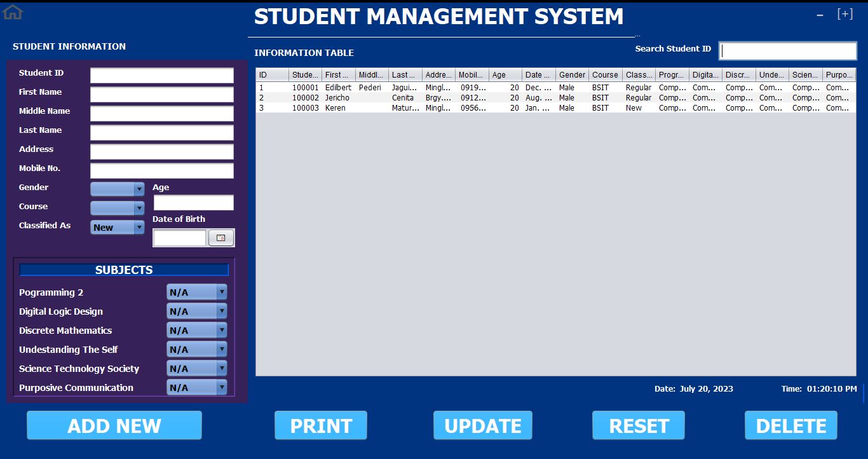This screenshot has width=868, height=459.
Task: Expand the Digital Logic Design dropdown
Action: [196, 312]
